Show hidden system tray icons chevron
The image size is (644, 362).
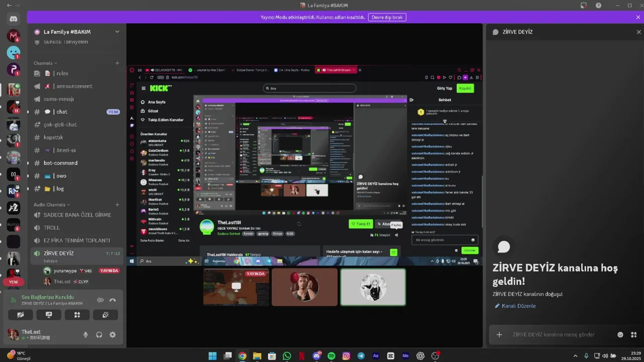click(x=576, y=355)
